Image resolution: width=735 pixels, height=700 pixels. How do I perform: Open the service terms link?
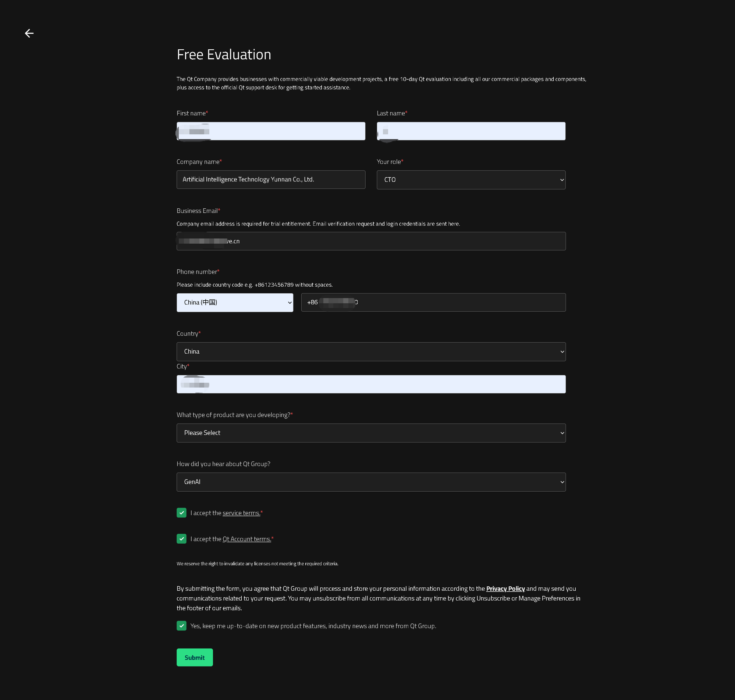coord(241,513)
